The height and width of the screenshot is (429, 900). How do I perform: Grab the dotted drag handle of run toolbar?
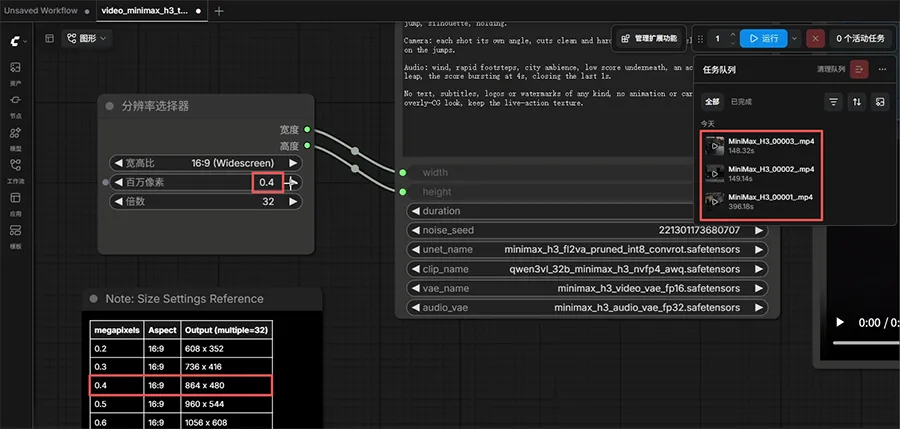(700, 39)
